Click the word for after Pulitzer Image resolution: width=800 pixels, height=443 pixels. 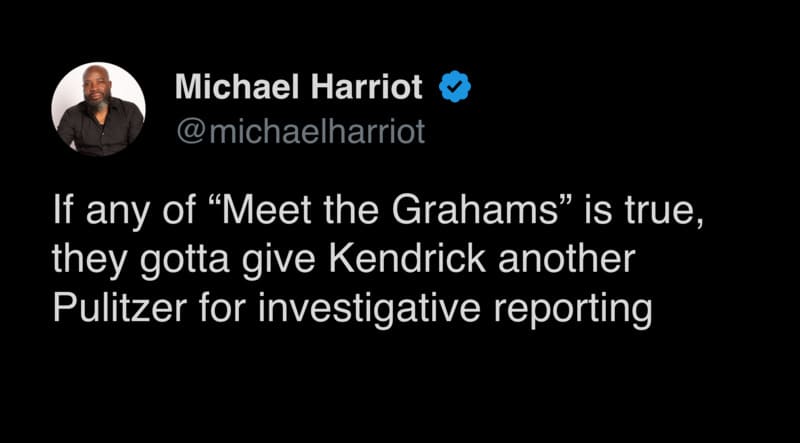click(x=223, y=308)
